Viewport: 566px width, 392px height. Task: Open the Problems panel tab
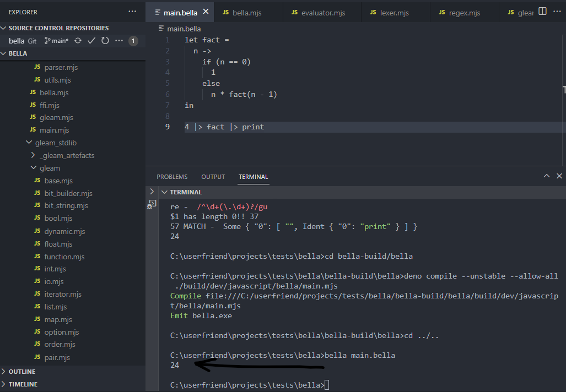tap(172, 177)
